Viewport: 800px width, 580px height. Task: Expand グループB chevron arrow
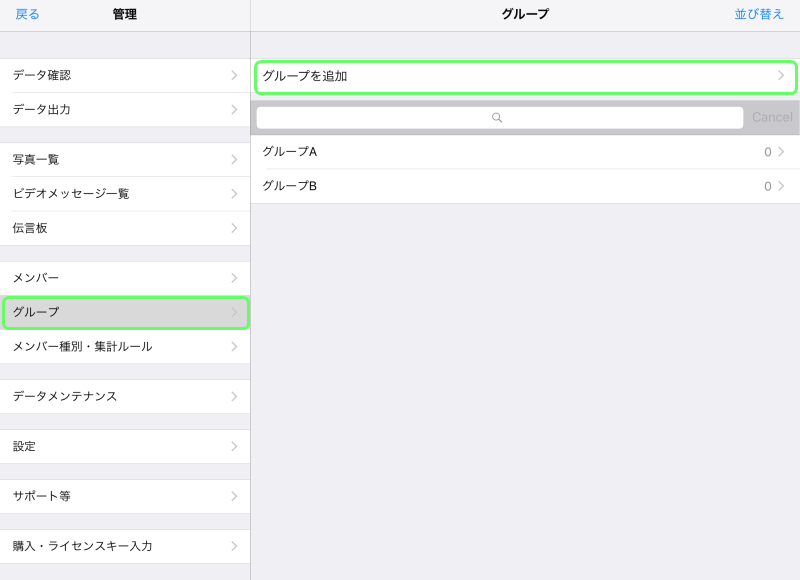click(x=781, y=186)
